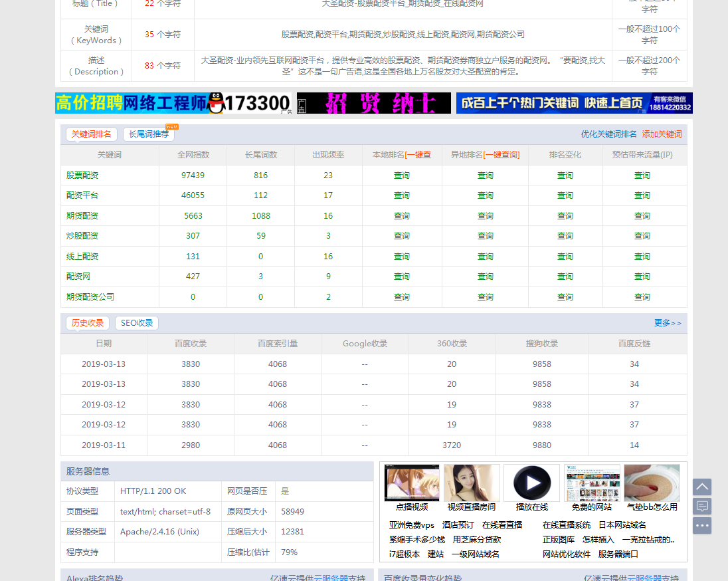The image size is (728, 581).
Task: Click 本地排名 查询 for 线上配资 row
Action: click(402, 256)
